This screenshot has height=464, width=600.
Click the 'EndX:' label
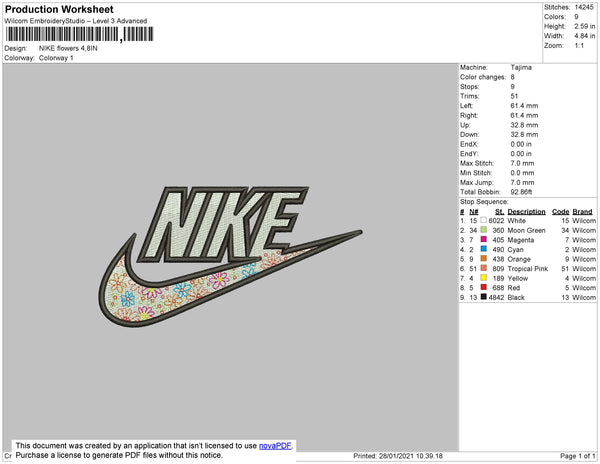coord(469,144)
